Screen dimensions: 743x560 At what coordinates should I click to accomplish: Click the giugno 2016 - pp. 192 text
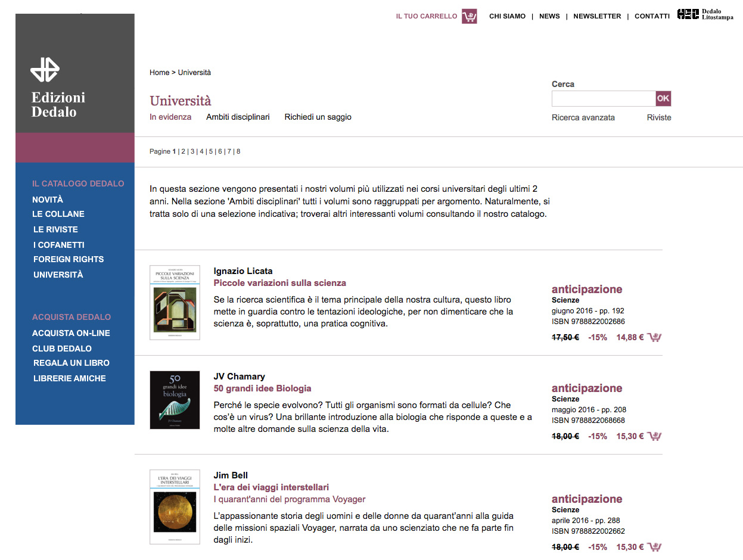588,311
